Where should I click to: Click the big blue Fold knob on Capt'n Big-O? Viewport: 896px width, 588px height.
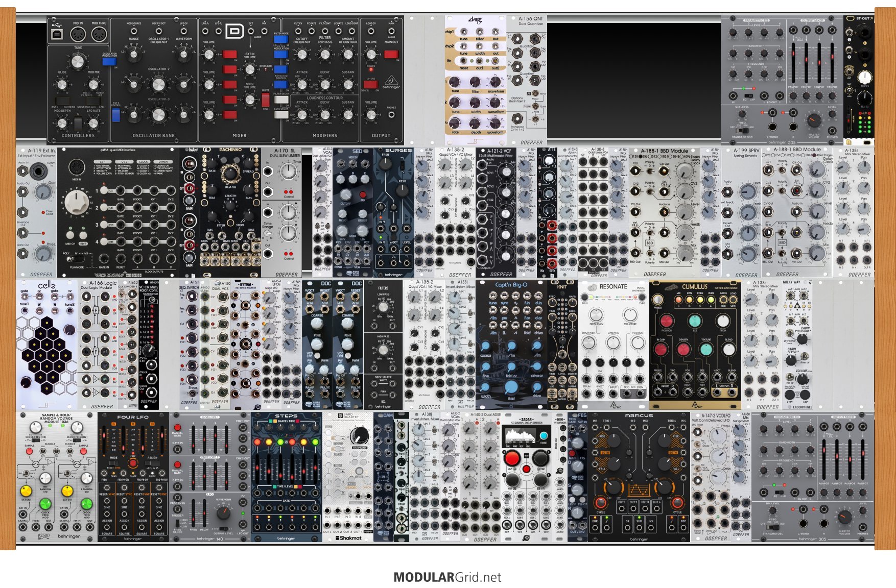tap(511, 387)
